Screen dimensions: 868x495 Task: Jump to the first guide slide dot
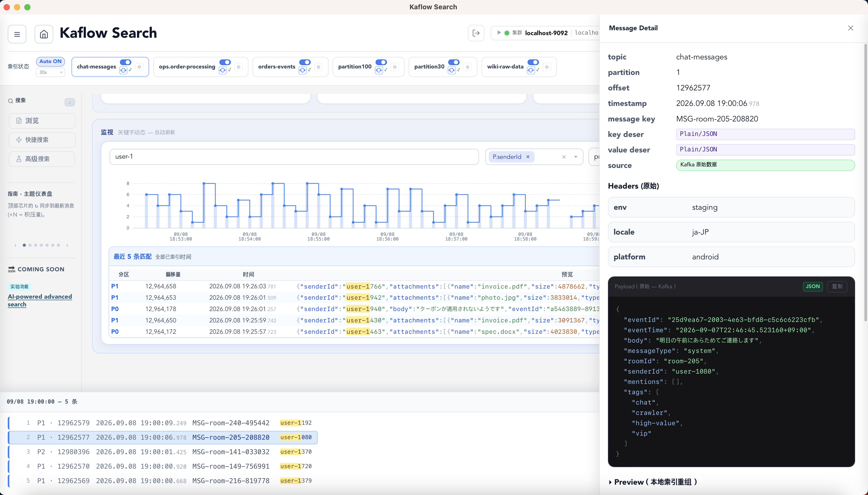coord(24,245)
